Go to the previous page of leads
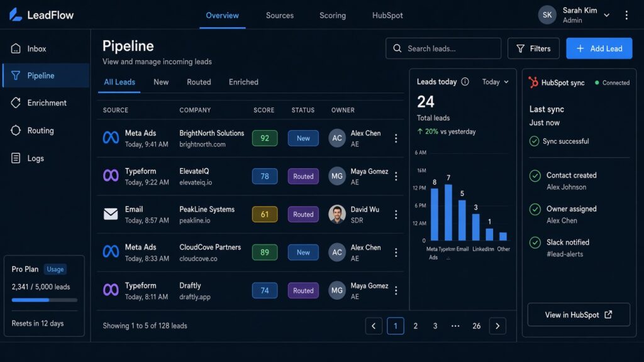644x362 pixels. tap(374, 326)
